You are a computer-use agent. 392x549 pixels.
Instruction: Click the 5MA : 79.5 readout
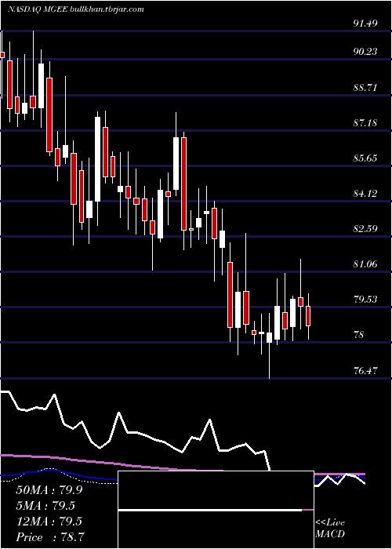[x=45, y=506]
